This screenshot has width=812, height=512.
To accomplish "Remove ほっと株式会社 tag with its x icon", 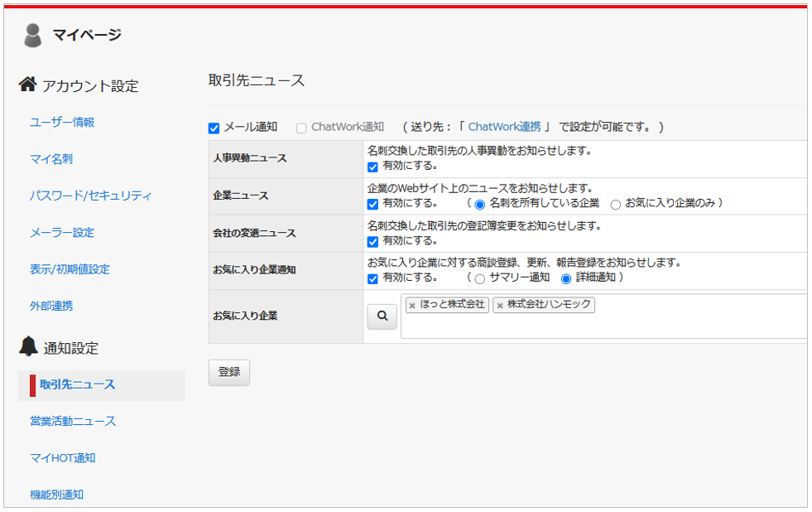I will coord(412,306).
